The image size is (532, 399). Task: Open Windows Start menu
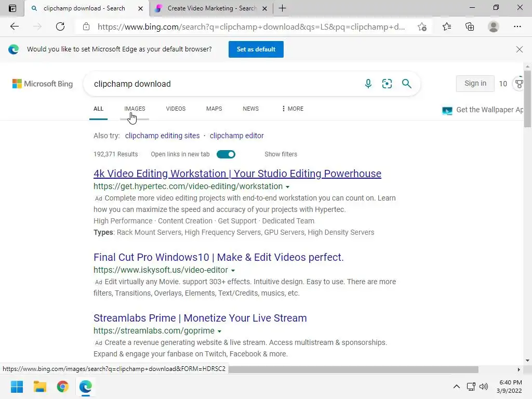[17, 387]
